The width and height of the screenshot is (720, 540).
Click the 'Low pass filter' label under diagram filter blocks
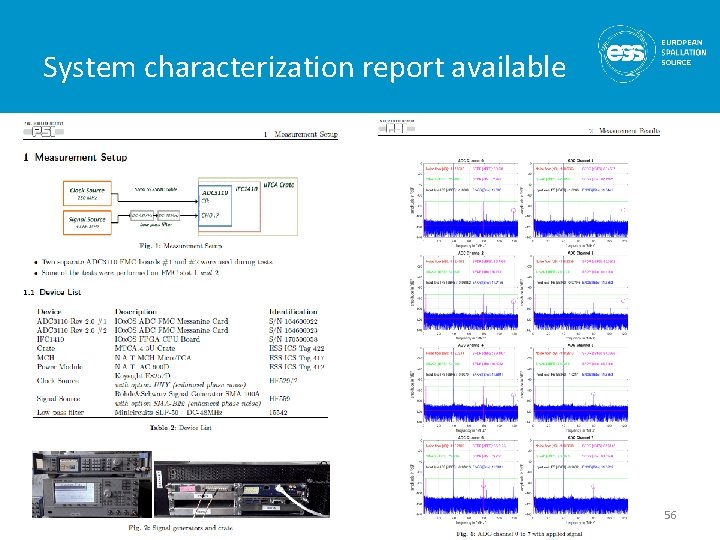pyautogui.click(x=156, y=225)
